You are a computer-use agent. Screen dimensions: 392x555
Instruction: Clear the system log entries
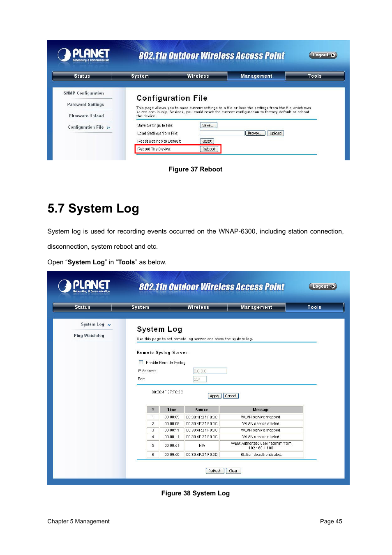click(x=233, y=471)
